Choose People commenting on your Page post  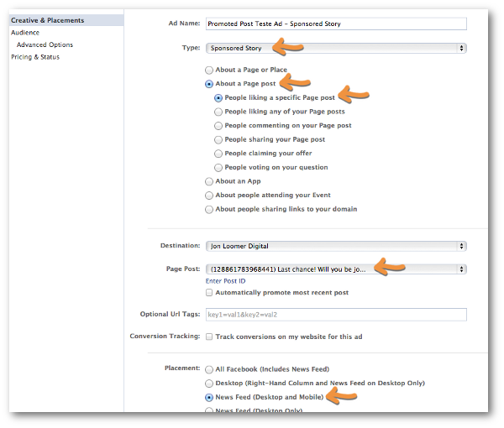(218, 126)
